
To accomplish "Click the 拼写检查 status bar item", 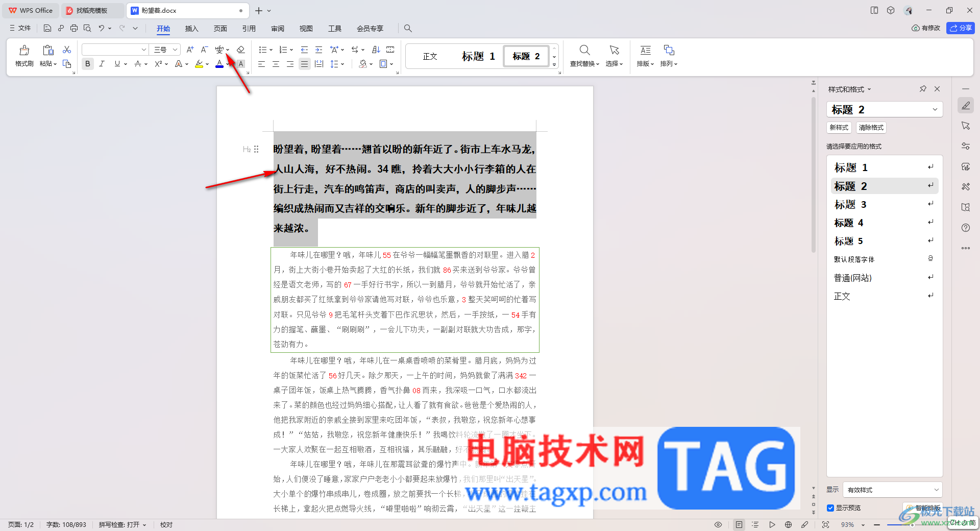I will pos(122,525).
